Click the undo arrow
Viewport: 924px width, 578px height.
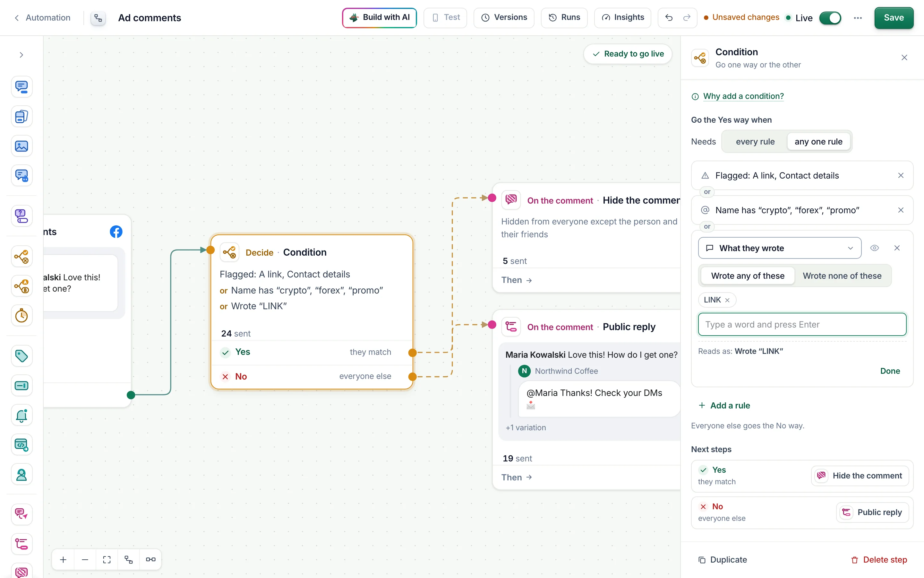[669, 18]
